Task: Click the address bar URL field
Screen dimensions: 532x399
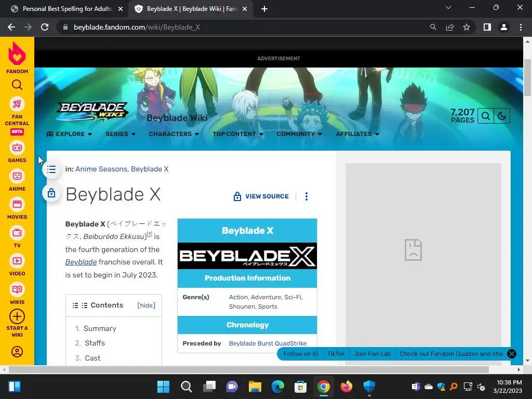Action: (244, 27)
